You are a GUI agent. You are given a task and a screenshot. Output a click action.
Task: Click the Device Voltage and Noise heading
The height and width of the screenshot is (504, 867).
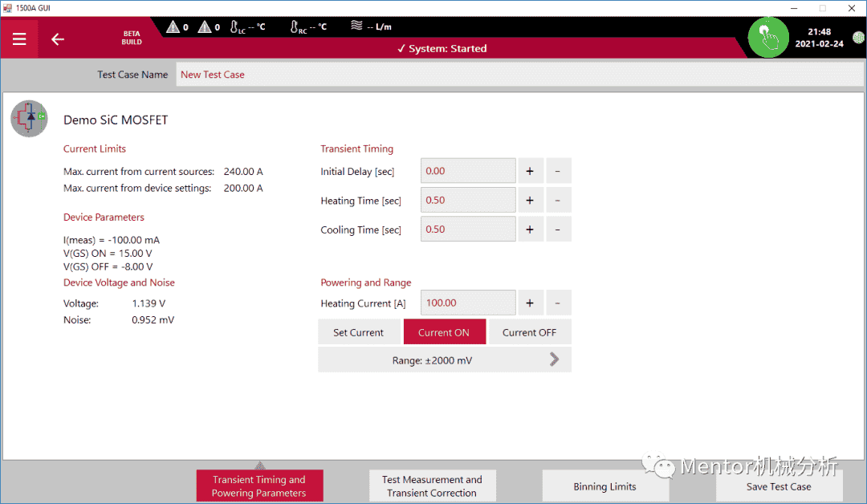[x=119, y=282]
